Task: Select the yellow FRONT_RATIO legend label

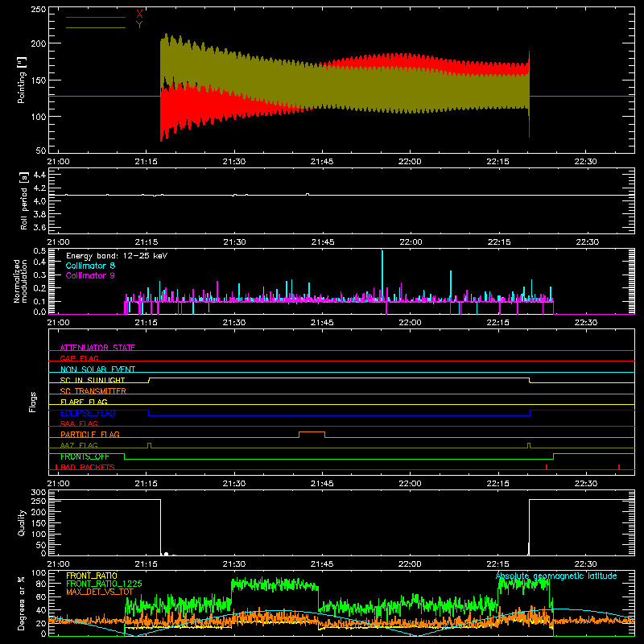Action: pos(92,576)
